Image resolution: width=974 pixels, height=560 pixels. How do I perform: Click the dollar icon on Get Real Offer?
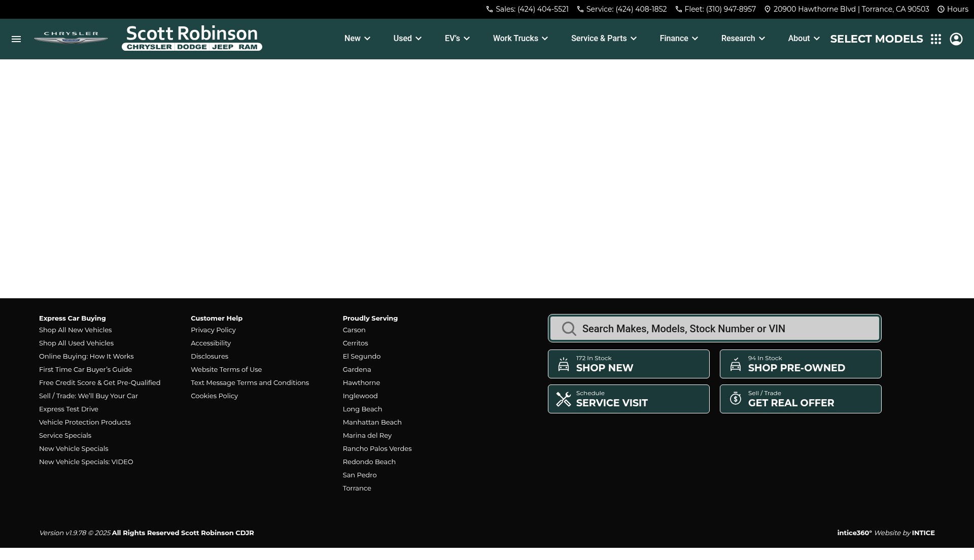(x=736, y=399)
